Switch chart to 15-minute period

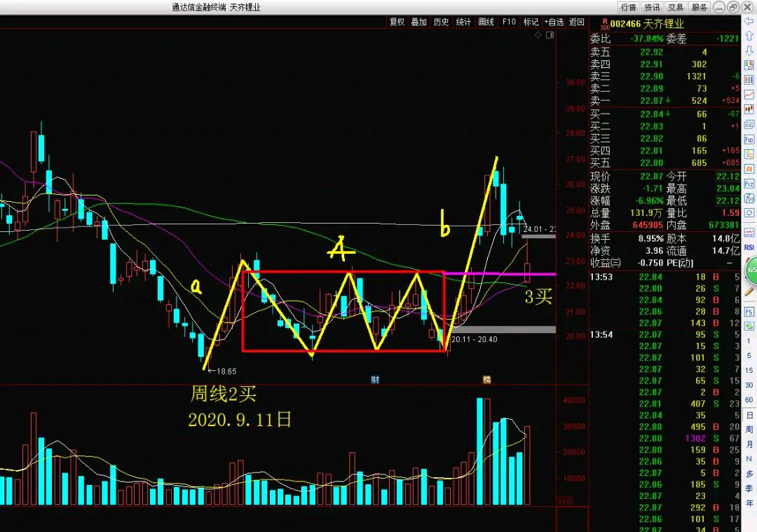click(749, 370)
